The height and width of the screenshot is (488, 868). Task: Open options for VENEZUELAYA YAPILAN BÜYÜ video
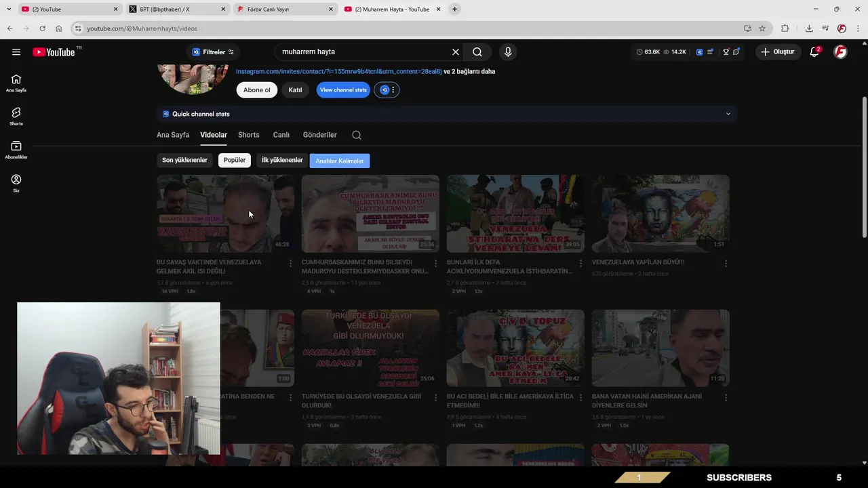pyautogui.click(x=726, y=263)
